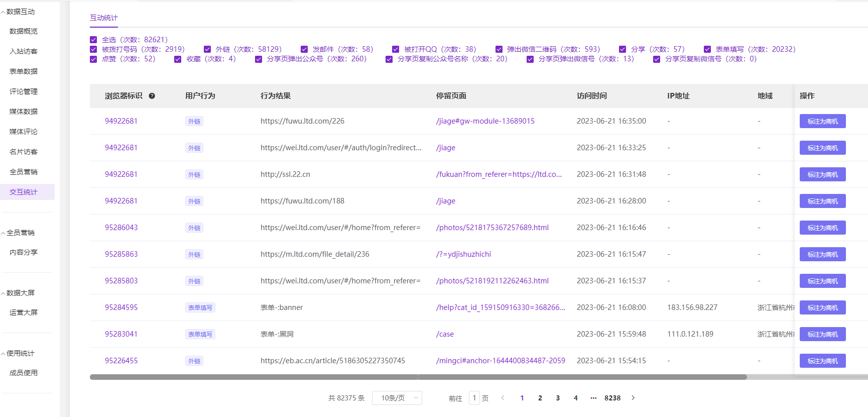
Task: Toggle the 分享页复制公众号名称 checkbox
Action: coord(389,59)
